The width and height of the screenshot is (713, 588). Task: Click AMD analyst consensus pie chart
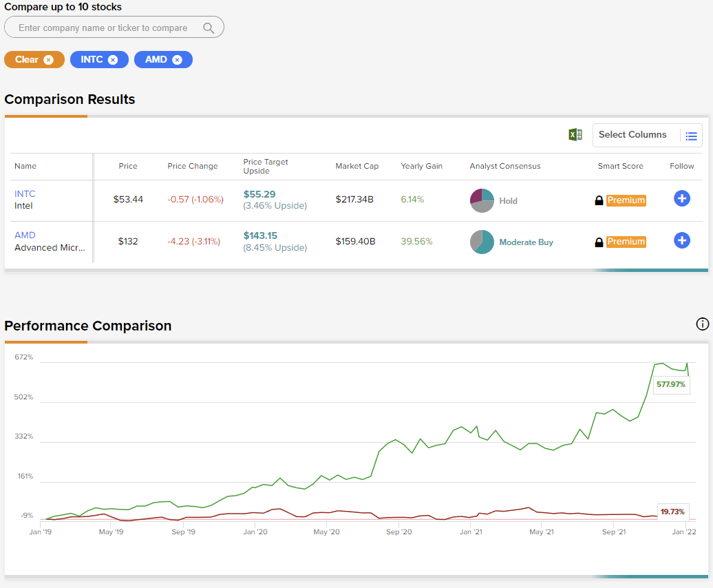click(x=482, y=242)
